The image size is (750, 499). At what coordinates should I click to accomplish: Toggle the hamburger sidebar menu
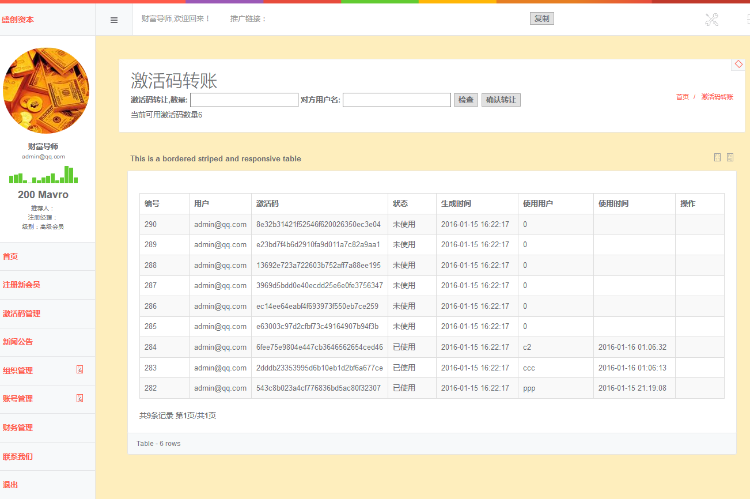[114, 19]
